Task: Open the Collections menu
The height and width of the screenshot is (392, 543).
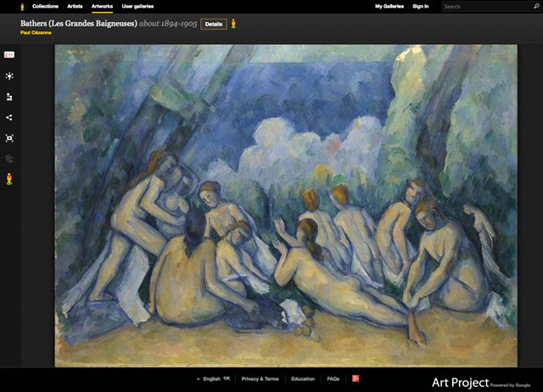Action: (45, 6)
